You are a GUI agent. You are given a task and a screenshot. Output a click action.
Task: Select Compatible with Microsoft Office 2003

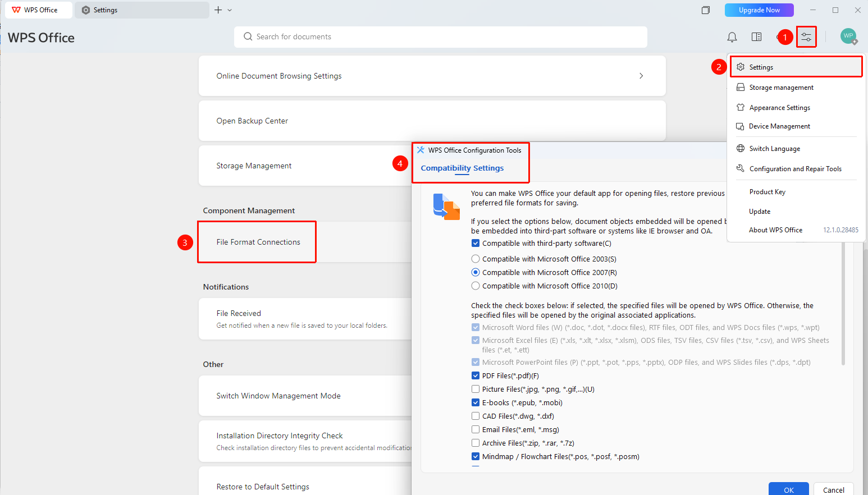coord(476,259)
